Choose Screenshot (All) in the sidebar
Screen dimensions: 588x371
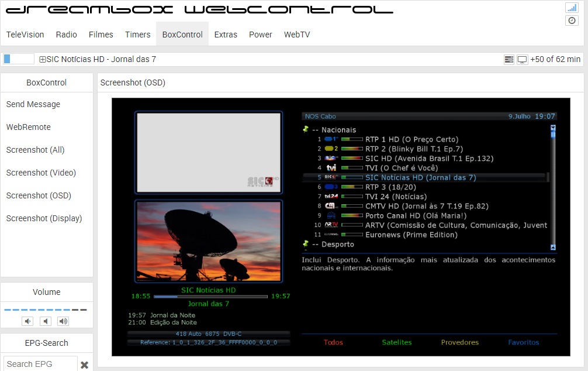pyautogui.click(x=35, y=150)
